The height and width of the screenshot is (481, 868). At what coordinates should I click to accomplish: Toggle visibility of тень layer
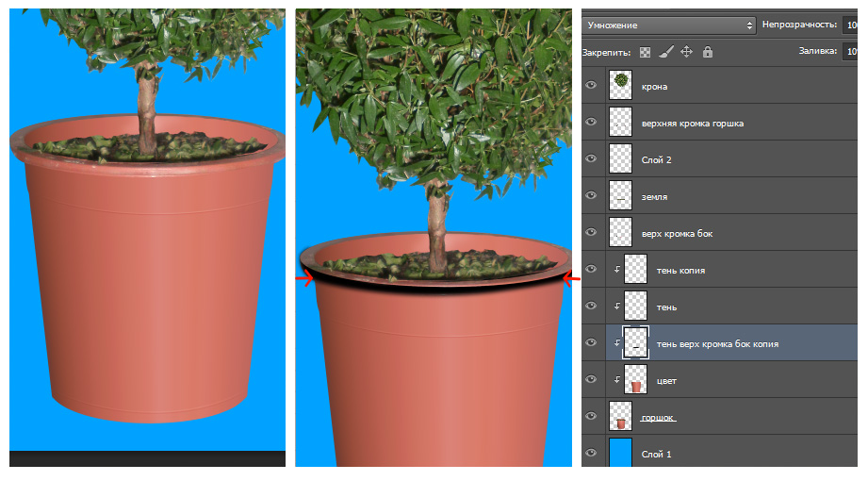(591, 306)
